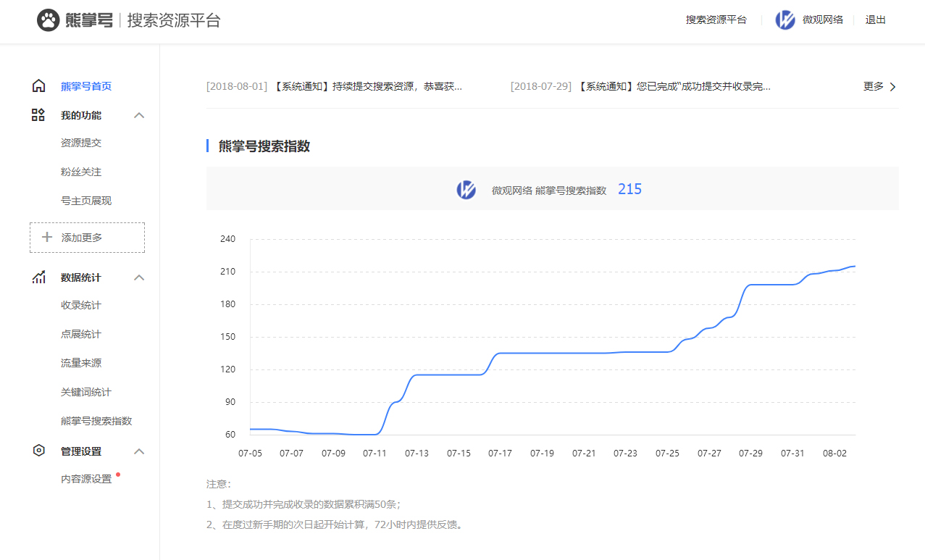Click the grid icon beside 我的功能
This screenshot has width=925, height=560.
pos(38,115)
